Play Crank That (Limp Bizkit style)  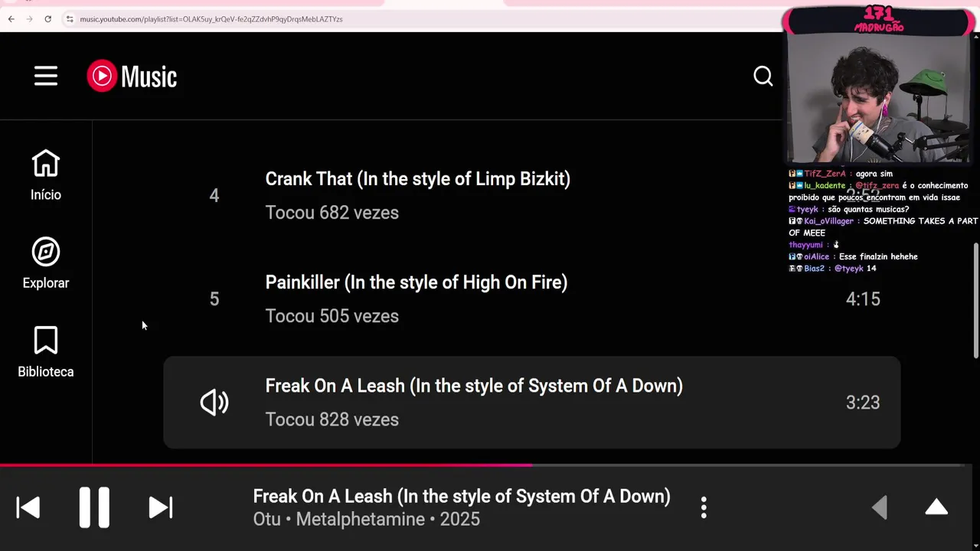(x=417, y=179)
